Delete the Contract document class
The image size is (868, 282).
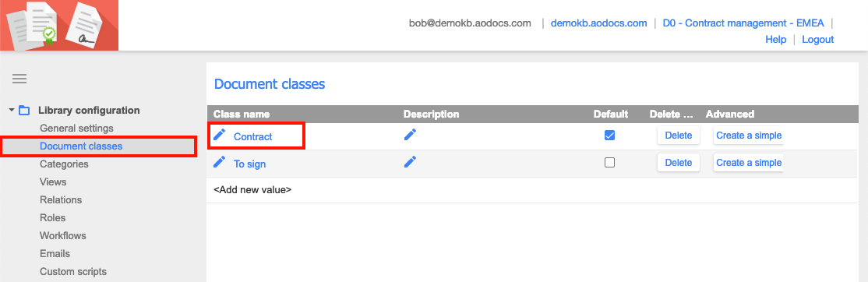[679, 136]
